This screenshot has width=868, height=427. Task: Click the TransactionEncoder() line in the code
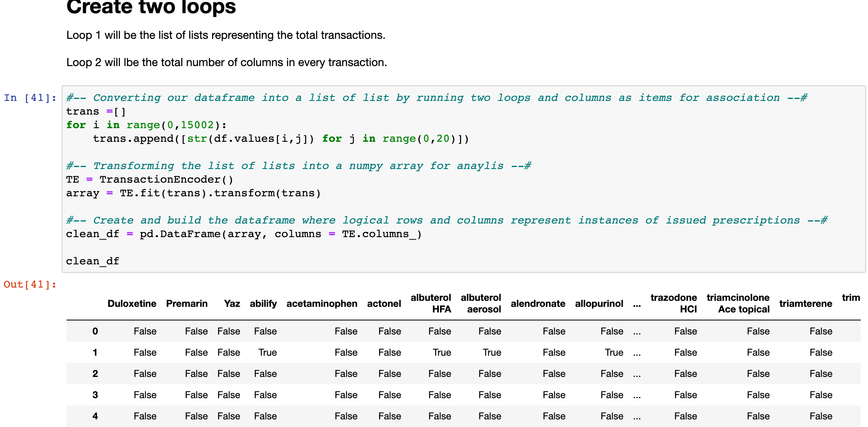pos(150,179)
